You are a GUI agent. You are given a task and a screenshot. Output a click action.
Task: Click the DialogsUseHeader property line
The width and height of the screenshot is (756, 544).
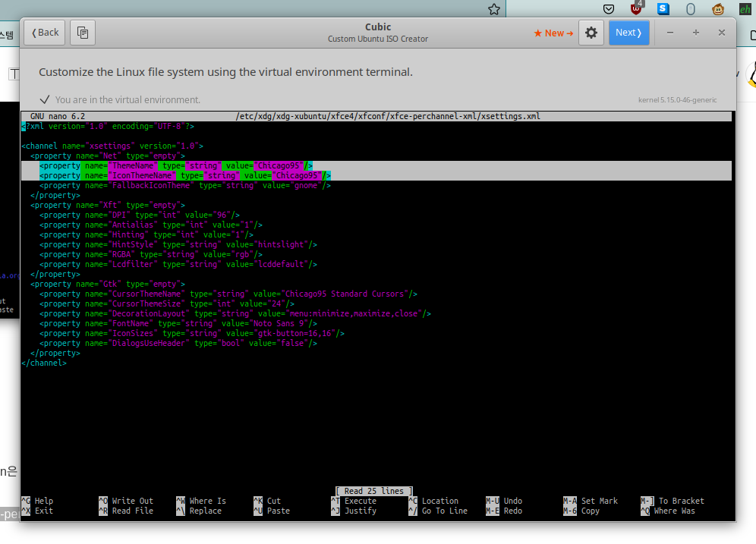coord(178,344)
